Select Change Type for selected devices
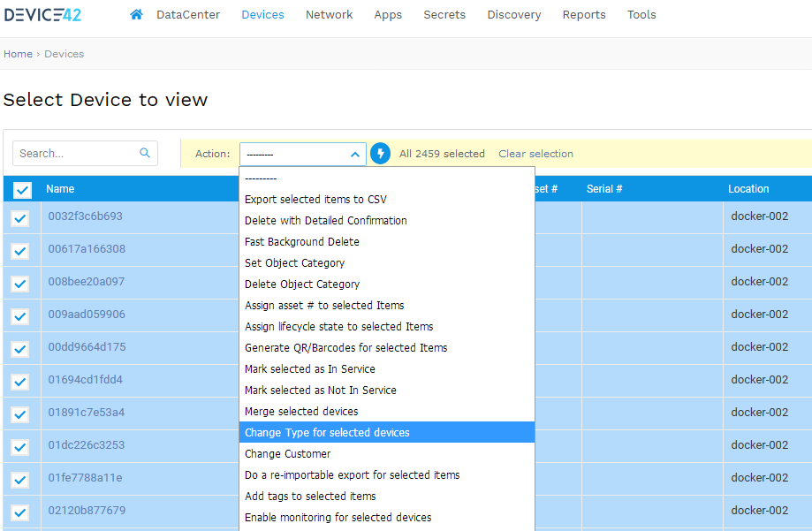The image size is (812, 531). point(327,433)
